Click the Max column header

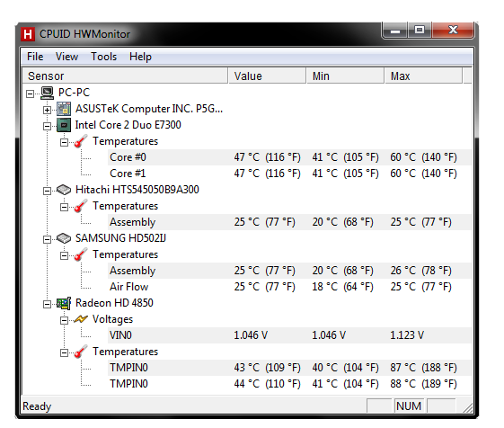(x=424, y=76)
